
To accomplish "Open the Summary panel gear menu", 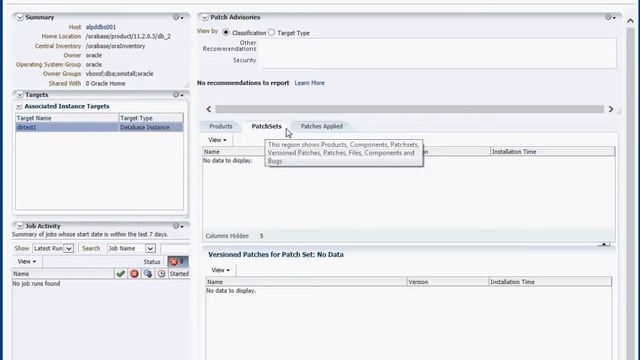I will pos(178,18).
